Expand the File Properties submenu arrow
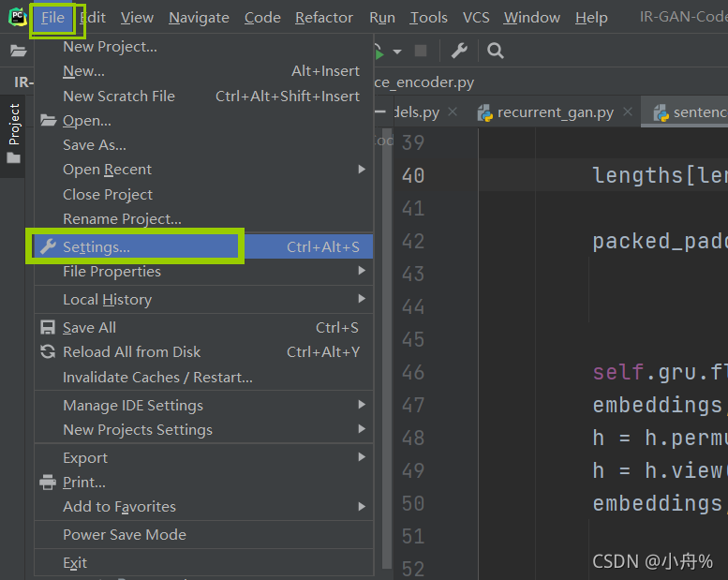728x580 pixels. coord(362,271)
